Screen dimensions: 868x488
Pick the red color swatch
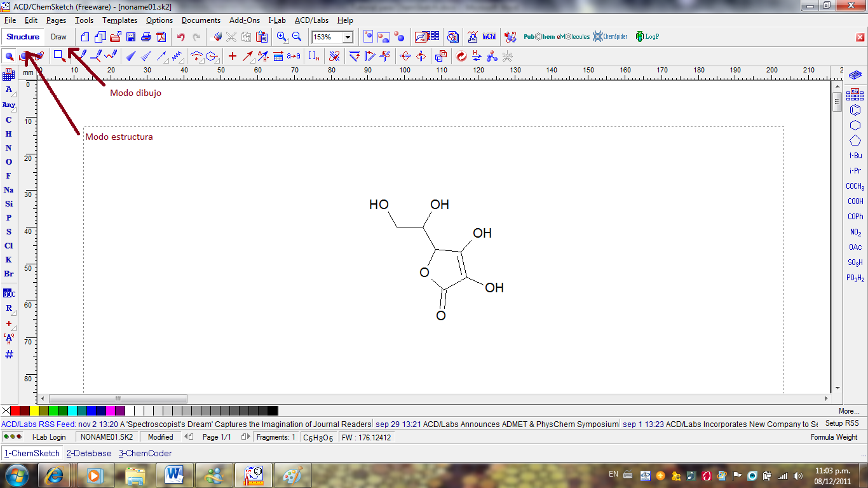point(14,410)
